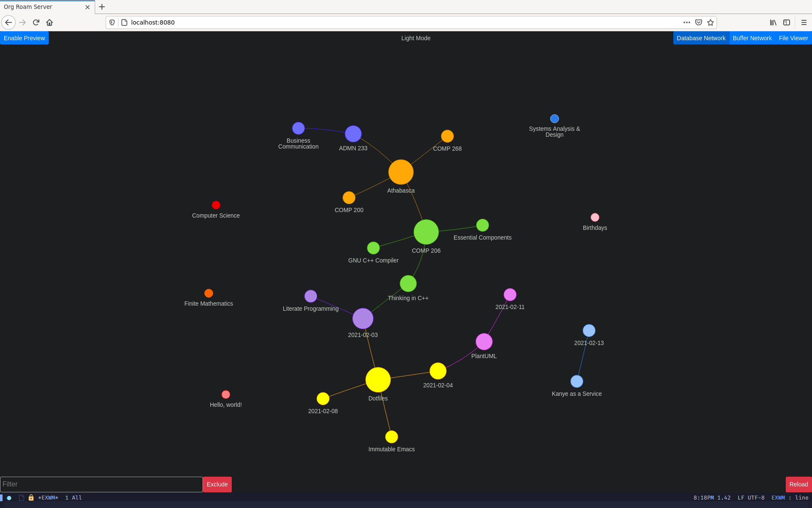Click the bookmark star icon

[710, 22]
